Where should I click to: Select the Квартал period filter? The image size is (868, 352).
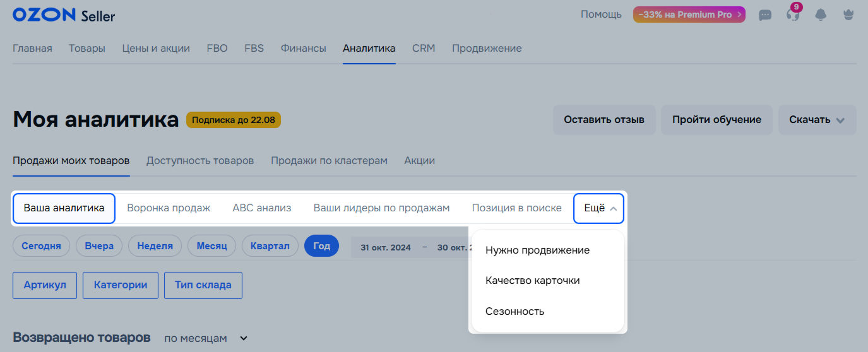point(270,246)
